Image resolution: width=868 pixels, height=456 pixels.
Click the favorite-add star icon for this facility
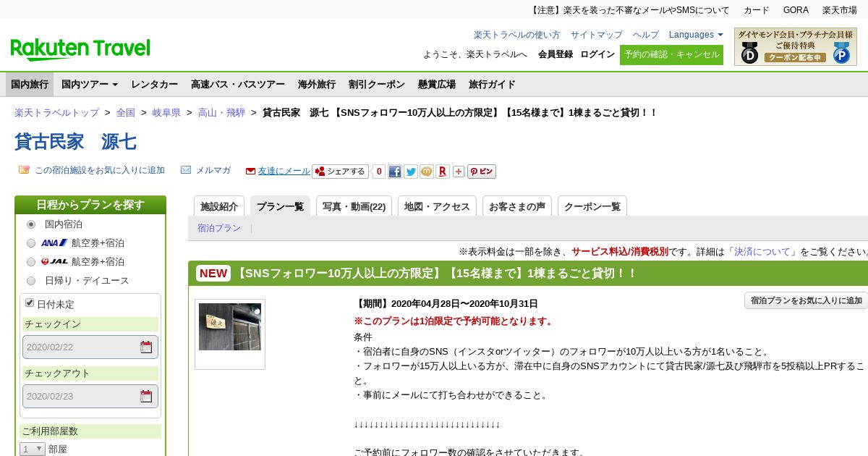click(24, 170)
